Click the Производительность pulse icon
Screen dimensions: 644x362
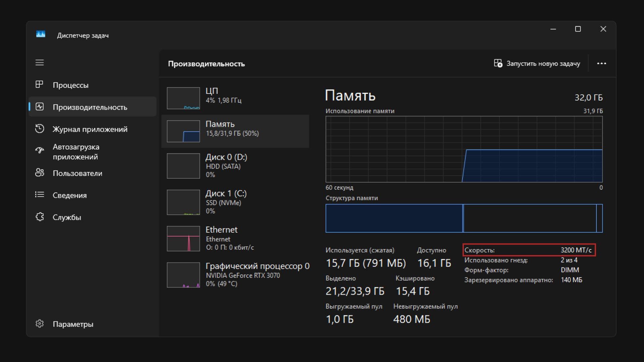point(40,107)
